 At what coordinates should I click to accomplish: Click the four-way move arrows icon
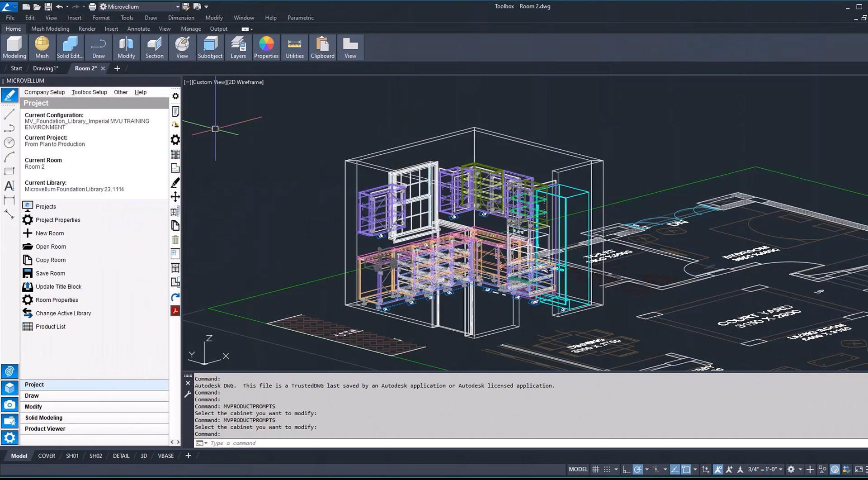175,197
